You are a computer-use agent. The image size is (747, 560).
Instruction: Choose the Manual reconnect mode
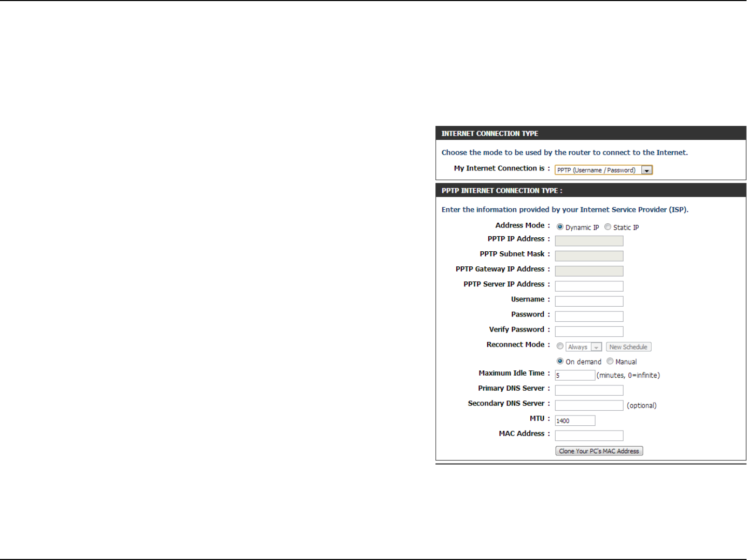[x=610, y=361]
